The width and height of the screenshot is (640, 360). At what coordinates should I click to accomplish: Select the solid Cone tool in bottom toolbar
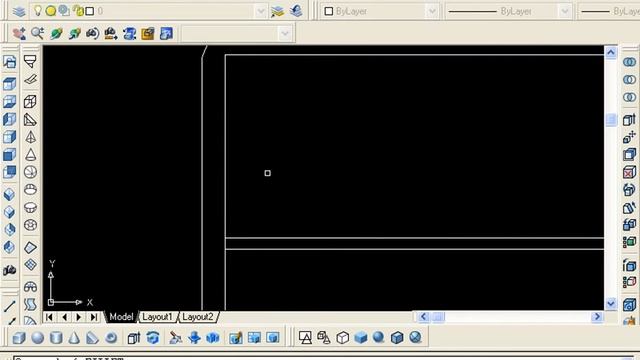coord(74,338)
